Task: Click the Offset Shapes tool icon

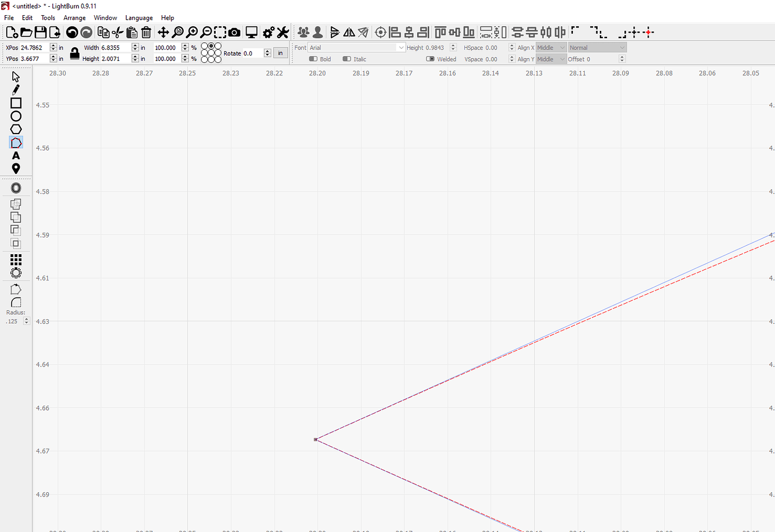Action: (x=16, y=188)
